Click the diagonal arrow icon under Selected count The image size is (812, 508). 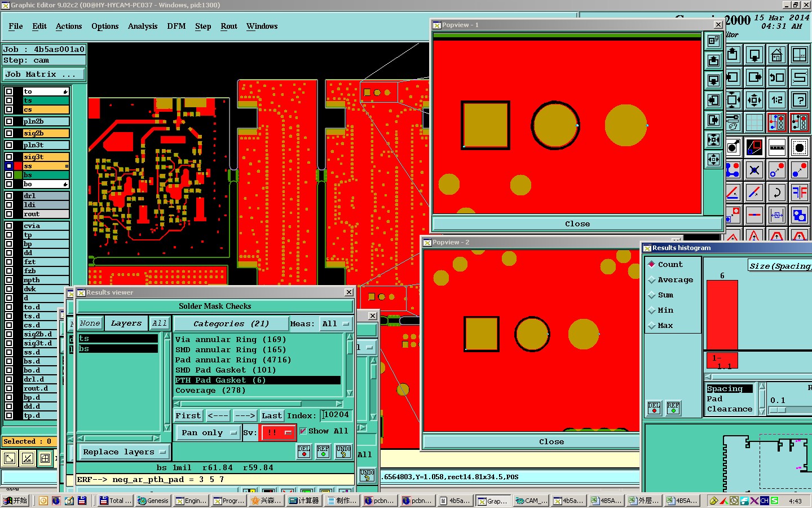tap(9, 458)
